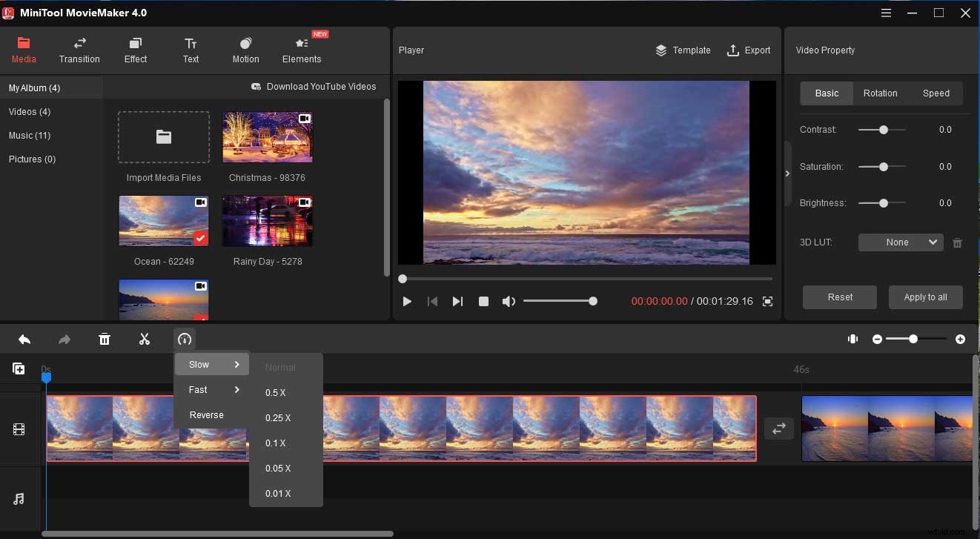Click the fullscreen icon in the Player
Image resolution: width=980 pixels, height=539 pixels.
(x=767, y=301)
